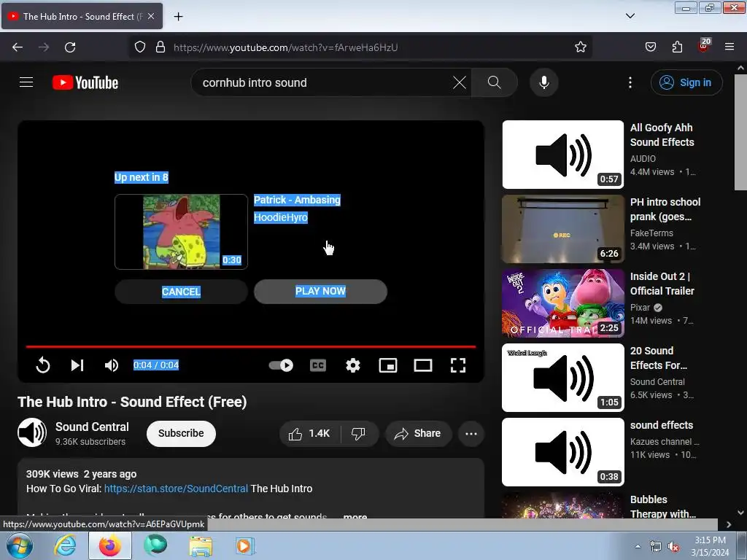
Task: Open the HoodieHyro channel link
Action: 281,217
